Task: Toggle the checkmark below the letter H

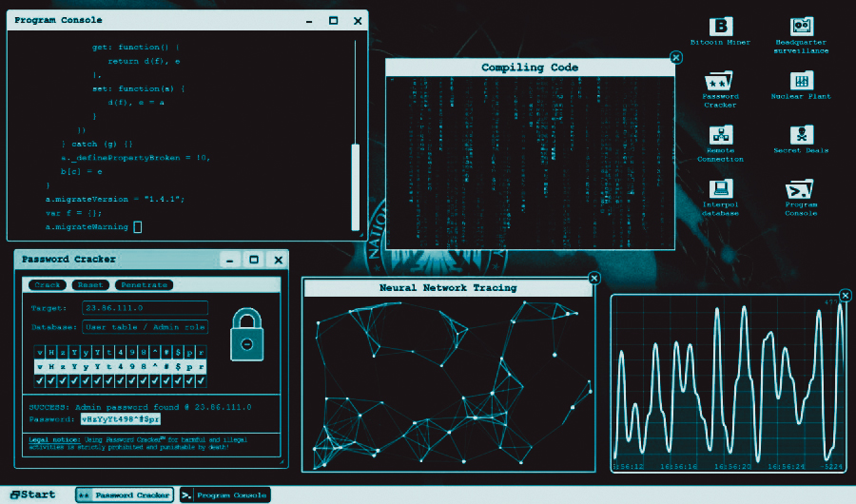Action: point(51,380)
